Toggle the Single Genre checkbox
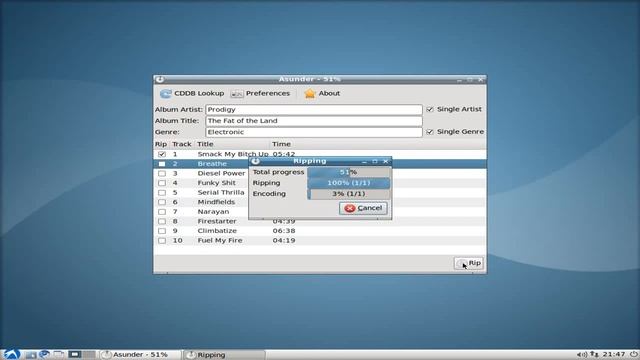 [x=430, y=132]
